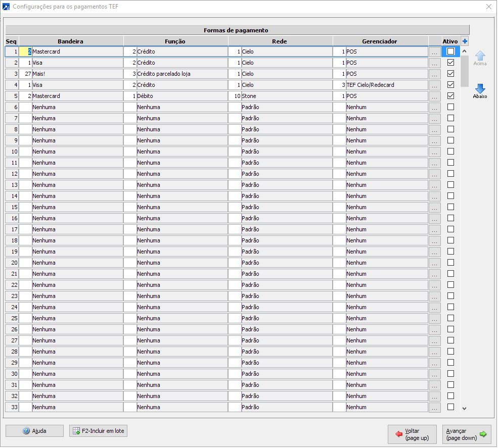499x448 pixels.
Task: Click the Gerenciador column header
Action: tap(380, 41)
